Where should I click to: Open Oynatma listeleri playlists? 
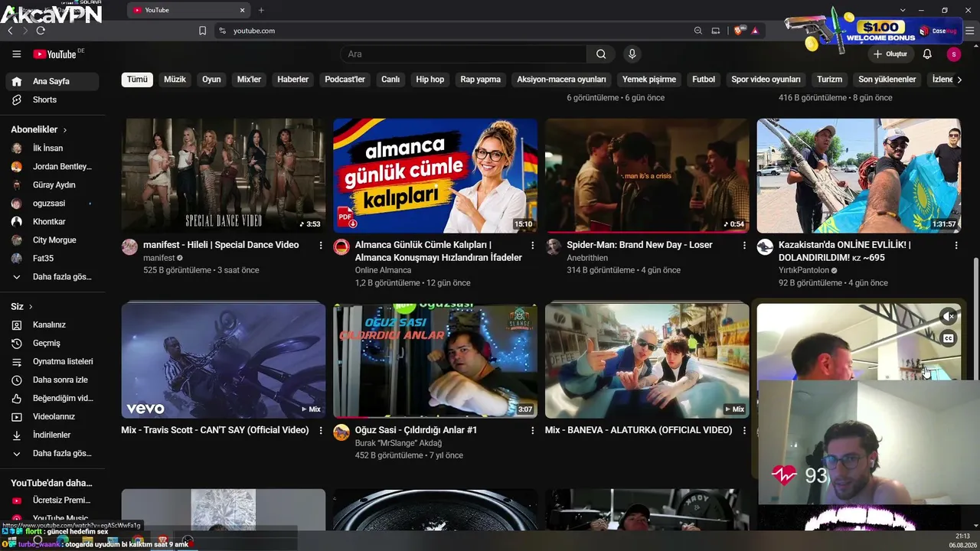(54, 361)
